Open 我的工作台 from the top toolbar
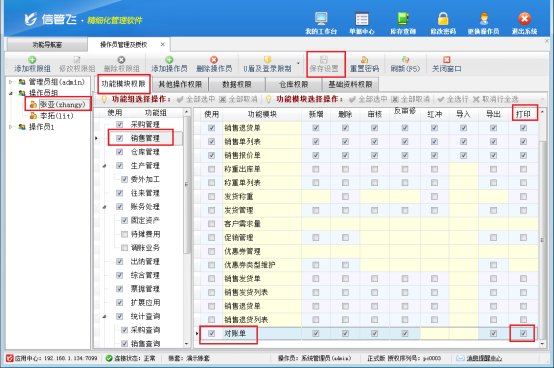554x368 pixels. click(x=321, y=19)
